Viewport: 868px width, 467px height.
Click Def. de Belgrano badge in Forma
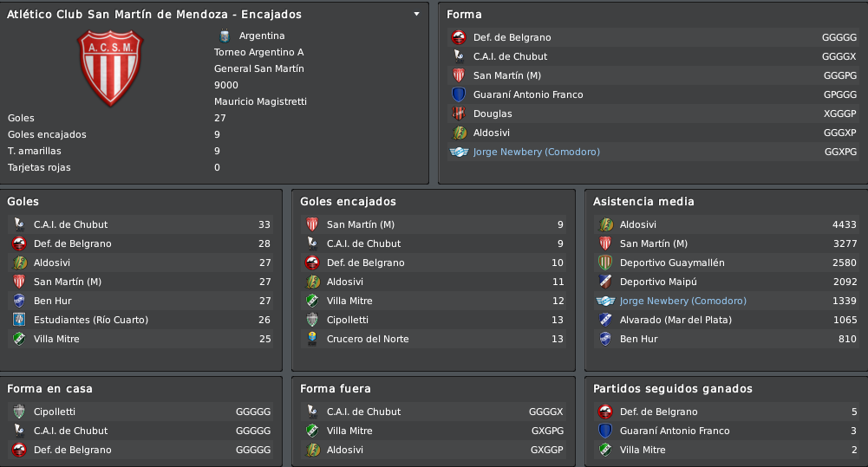point(459,37)
